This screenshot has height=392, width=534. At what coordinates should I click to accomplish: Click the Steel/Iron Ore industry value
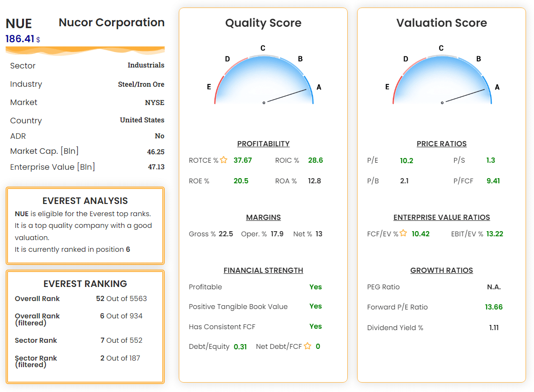point(141,84)
